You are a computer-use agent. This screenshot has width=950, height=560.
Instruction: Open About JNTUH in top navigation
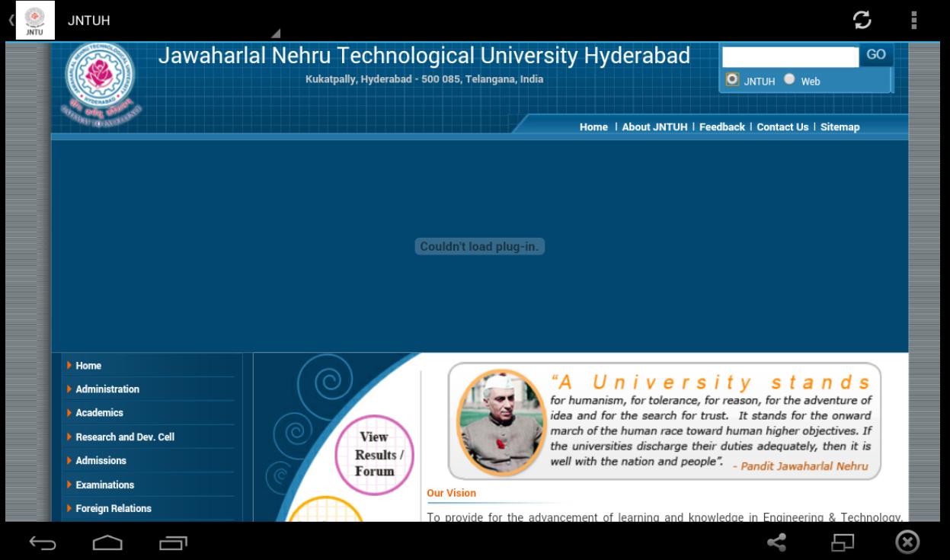tap(654, 127)
